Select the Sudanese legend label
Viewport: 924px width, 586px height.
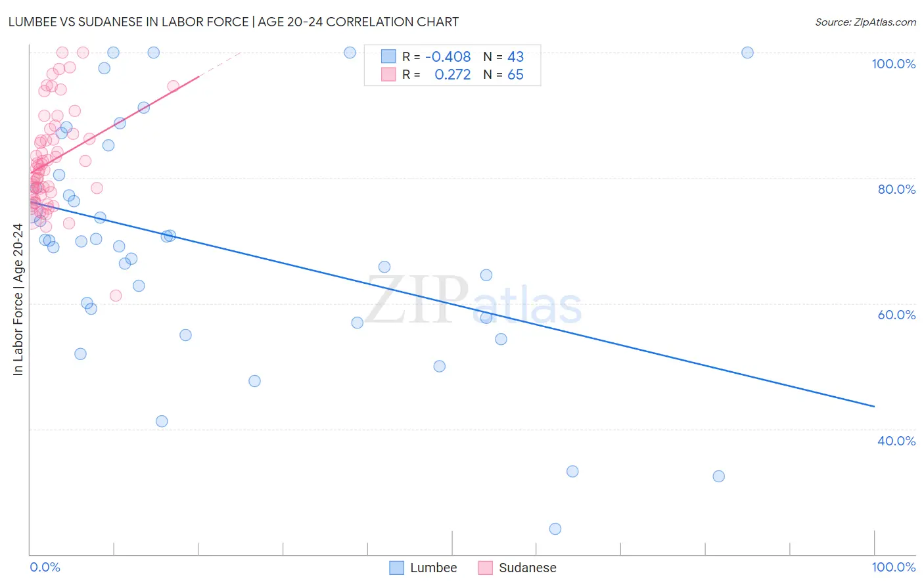[527, 568]
